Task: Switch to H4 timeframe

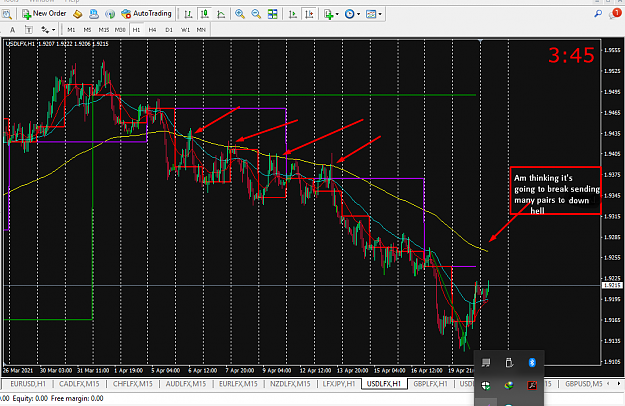Action: coord(152,30)
